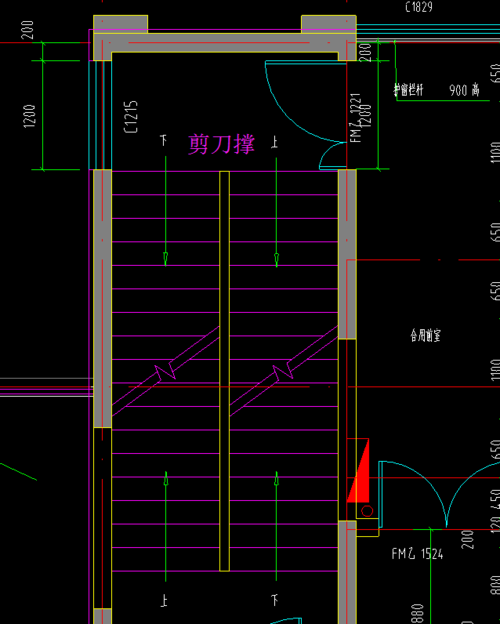
Task: Select the left flight break-line zigzag
Action: click(x=166, y=372)
